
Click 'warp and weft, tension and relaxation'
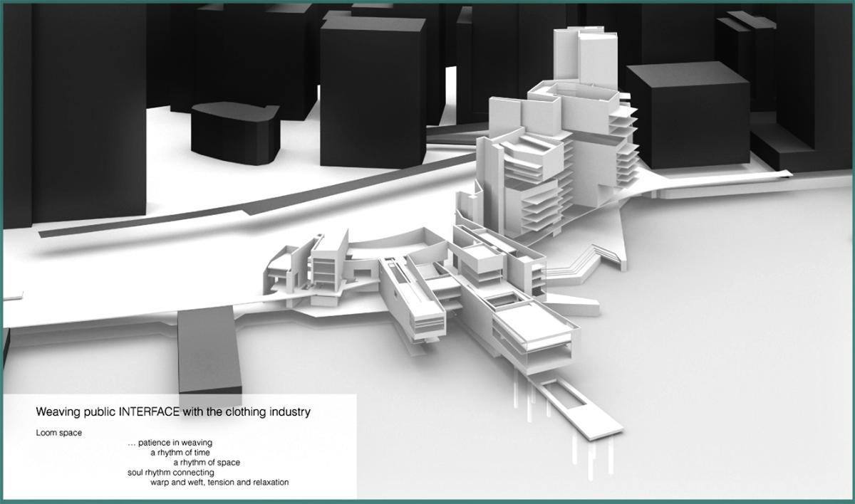[x=219, y=483]
